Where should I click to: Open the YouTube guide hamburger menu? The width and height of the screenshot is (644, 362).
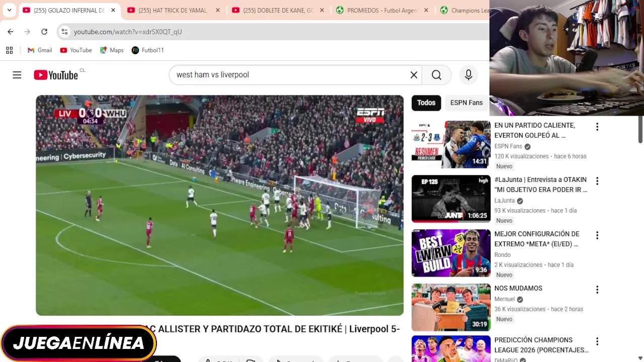click(17, 75)
